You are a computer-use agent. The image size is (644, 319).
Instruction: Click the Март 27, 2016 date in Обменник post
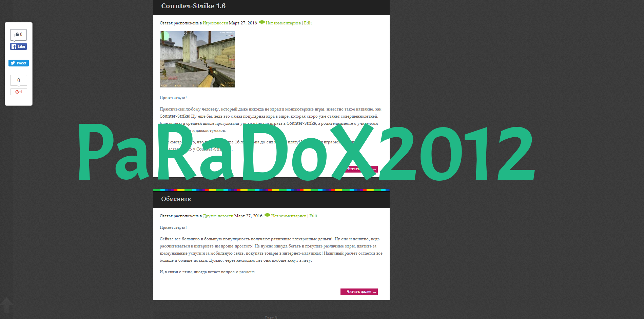coord(248,216)
